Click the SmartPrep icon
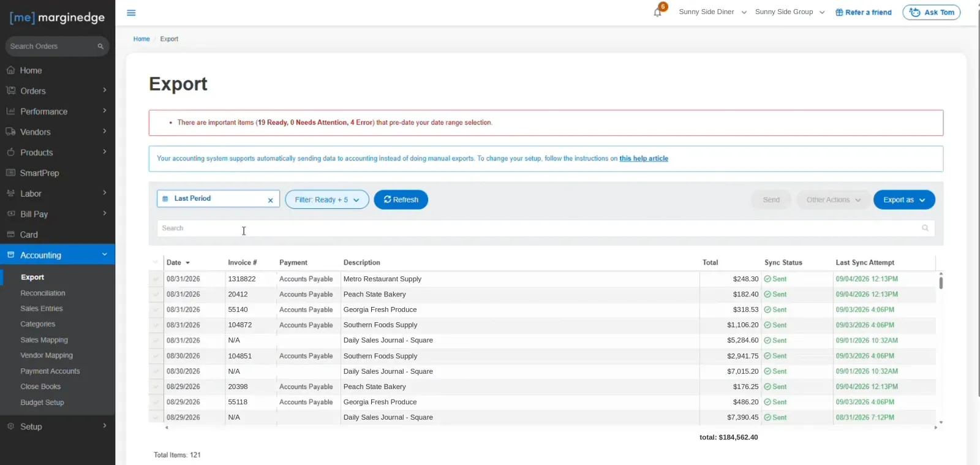This screenshot has width=980, height=465. coord(10,173)
